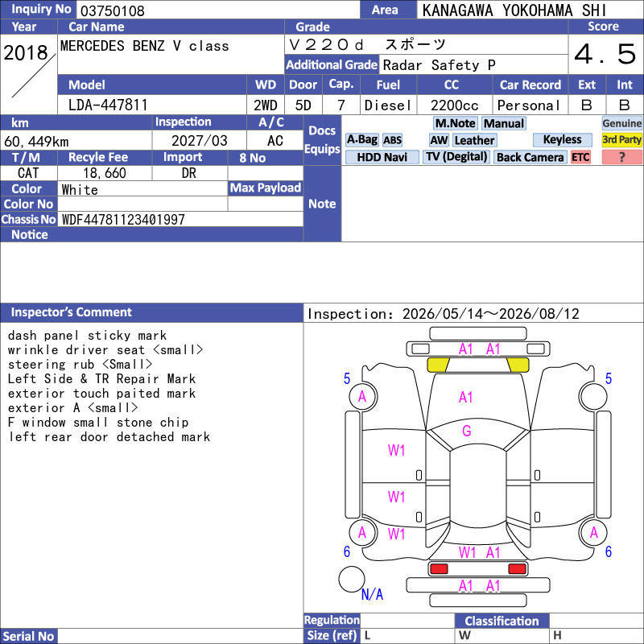Click the Back Camera badge

point(530,157)
